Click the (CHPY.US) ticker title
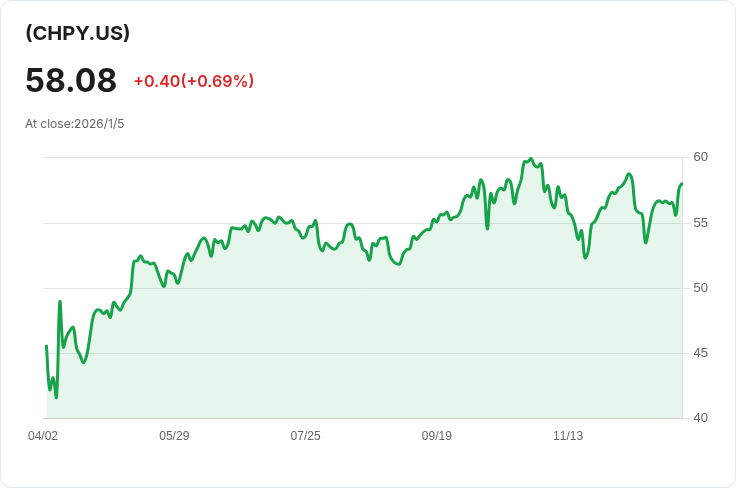 point(78,33)
